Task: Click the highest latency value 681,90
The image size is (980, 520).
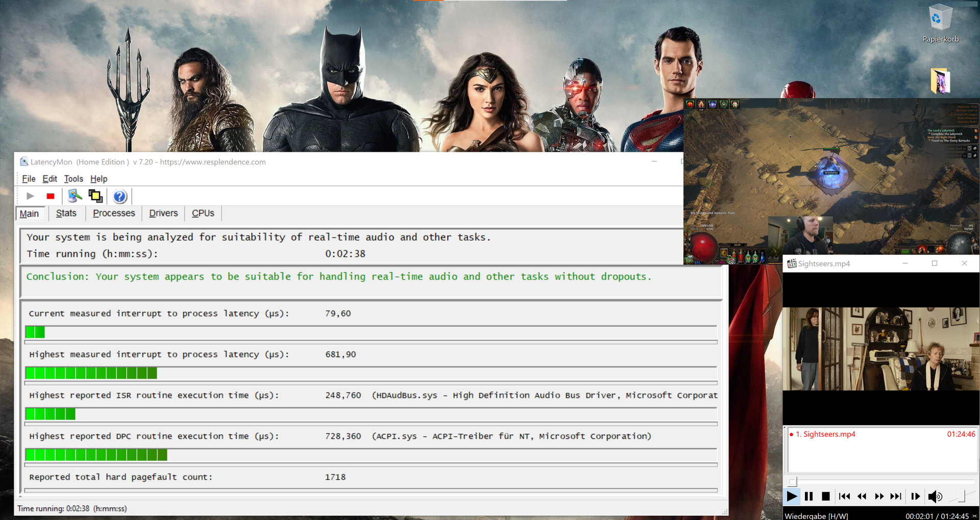Action: coord(340,354)
